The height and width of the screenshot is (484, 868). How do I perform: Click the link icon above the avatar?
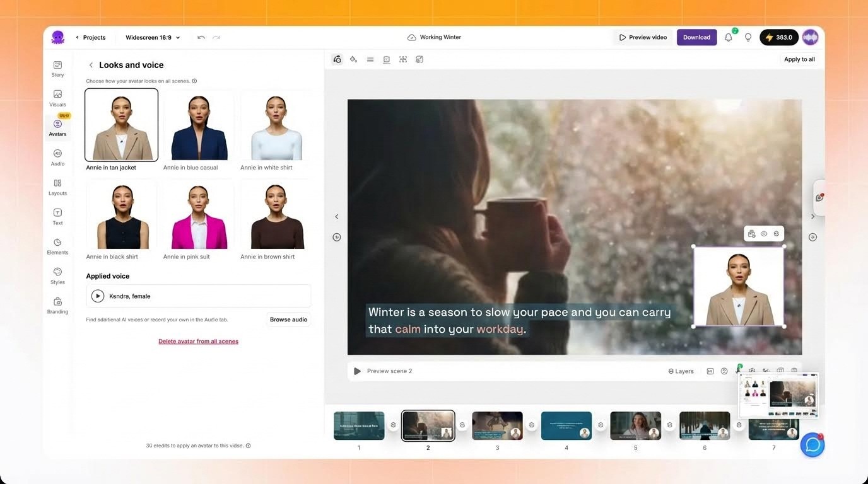[776, 234]
